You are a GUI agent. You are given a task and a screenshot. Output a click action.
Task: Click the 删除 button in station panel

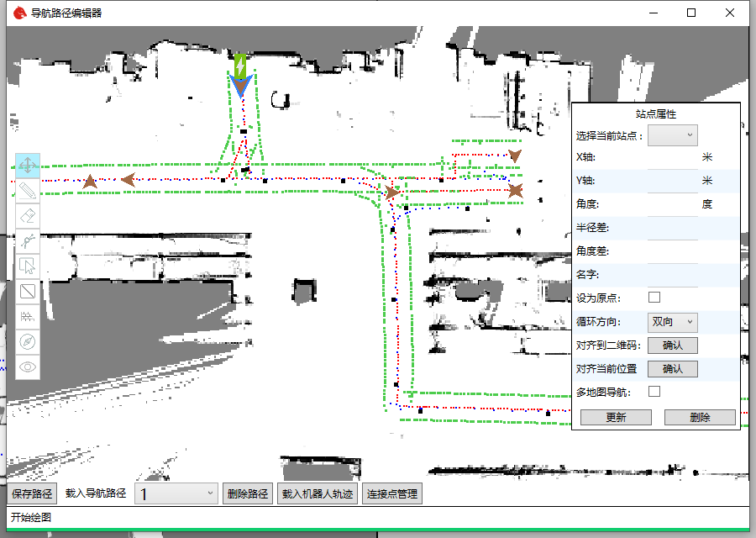pyautogui.click(x=700, y=418)
